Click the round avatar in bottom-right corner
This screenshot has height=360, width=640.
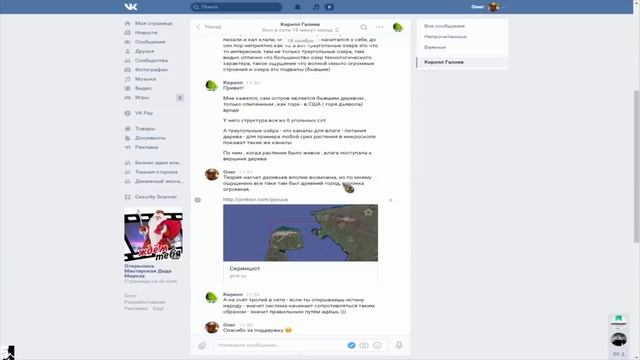[619, 340]
